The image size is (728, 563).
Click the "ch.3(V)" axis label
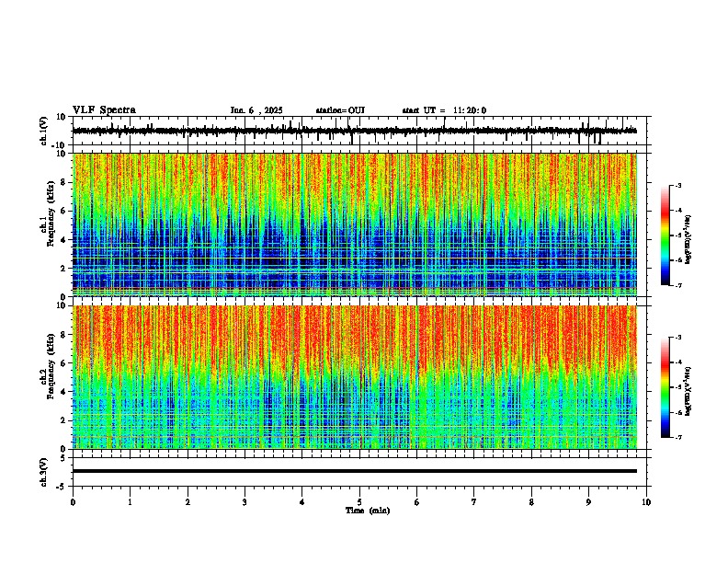tap(43, 472)
